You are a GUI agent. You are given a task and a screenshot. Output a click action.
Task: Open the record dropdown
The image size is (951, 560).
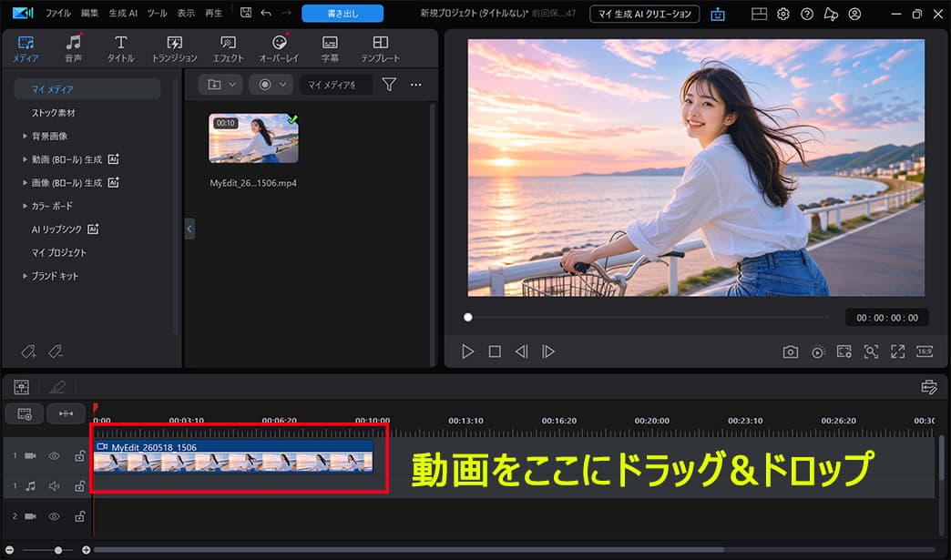click(x=271, y=85)
